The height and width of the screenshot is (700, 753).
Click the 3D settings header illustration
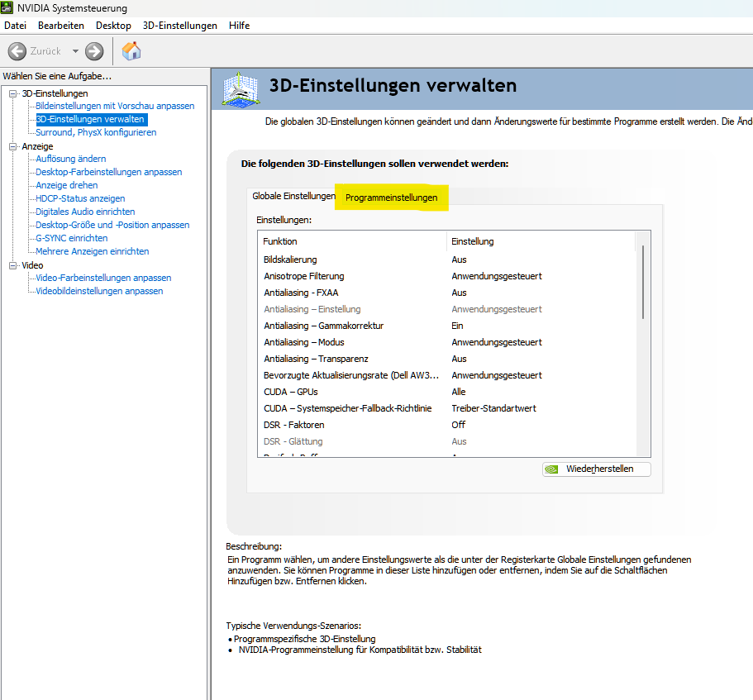pos(241,89)
